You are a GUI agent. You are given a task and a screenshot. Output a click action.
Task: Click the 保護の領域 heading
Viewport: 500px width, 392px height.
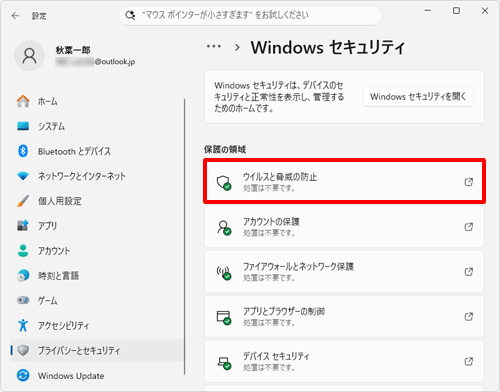[x=225, y=149]
